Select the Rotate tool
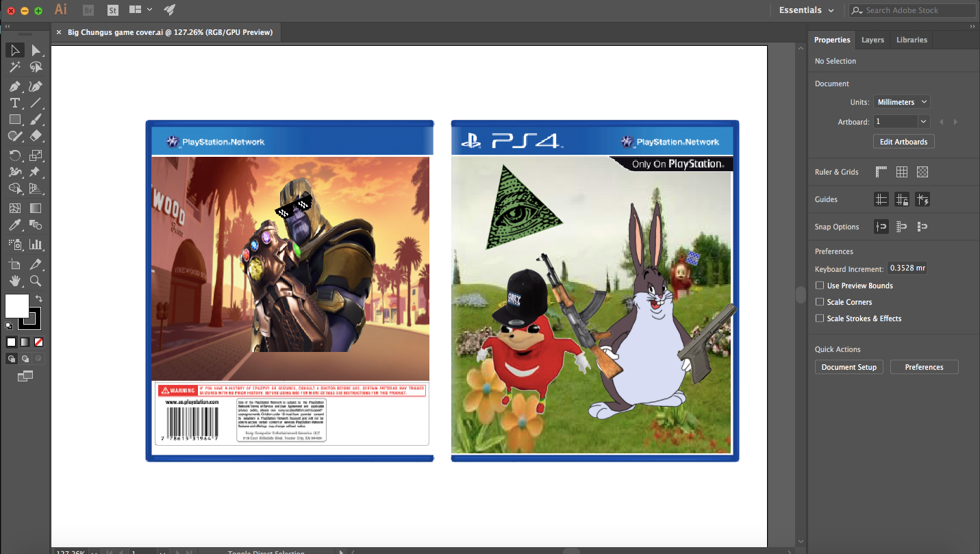Screen dimensions: 980x554 [14, 155]
